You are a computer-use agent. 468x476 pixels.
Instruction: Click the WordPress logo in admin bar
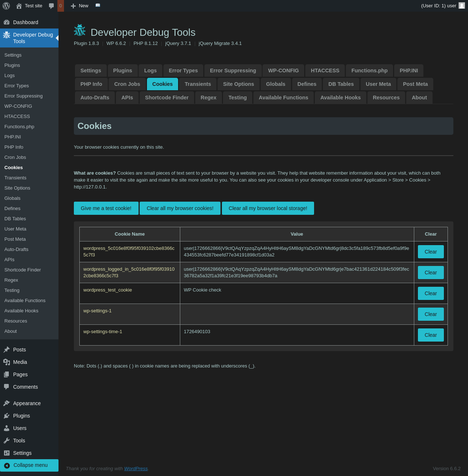6,6
